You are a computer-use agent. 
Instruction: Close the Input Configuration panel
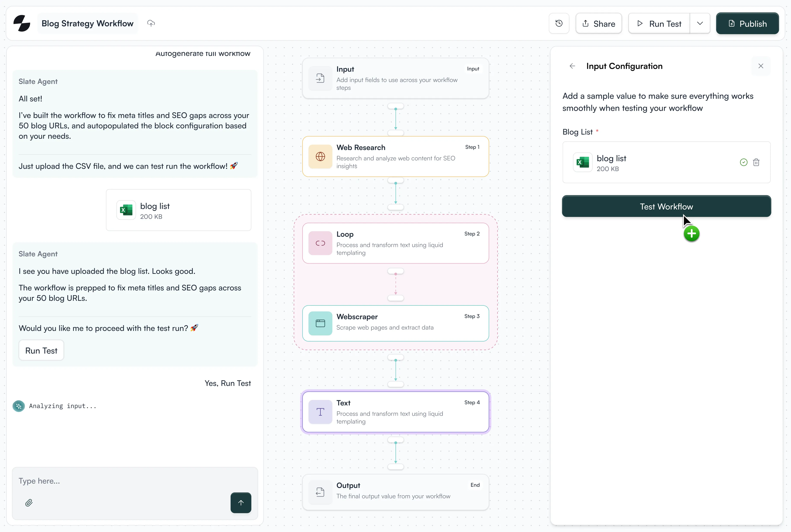(761, 66)
